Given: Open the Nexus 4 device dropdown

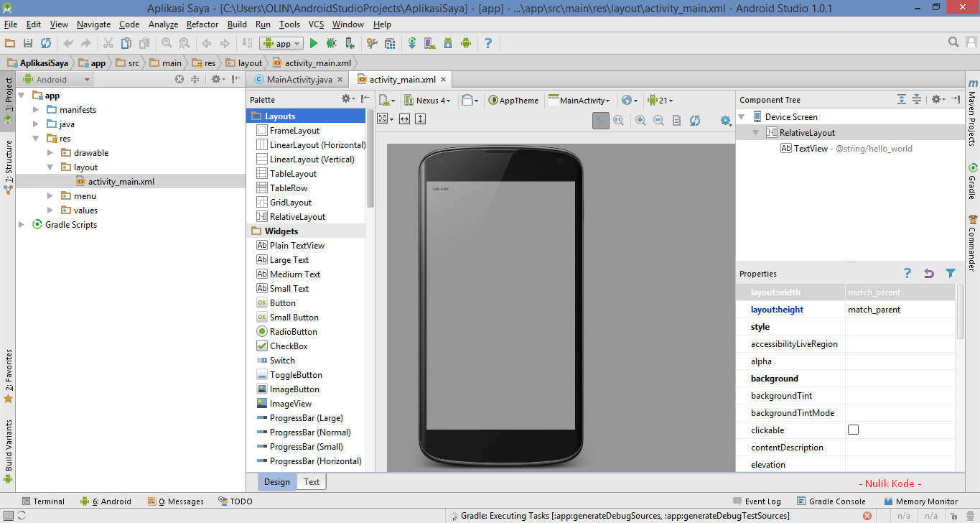Looking at the screenshot, I should tap(428, 100).
